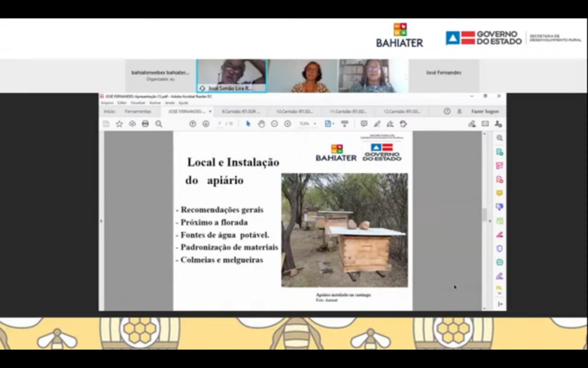Click the print icon in Acrobat toolbar
588x368 pixels.
pos(145,124)
